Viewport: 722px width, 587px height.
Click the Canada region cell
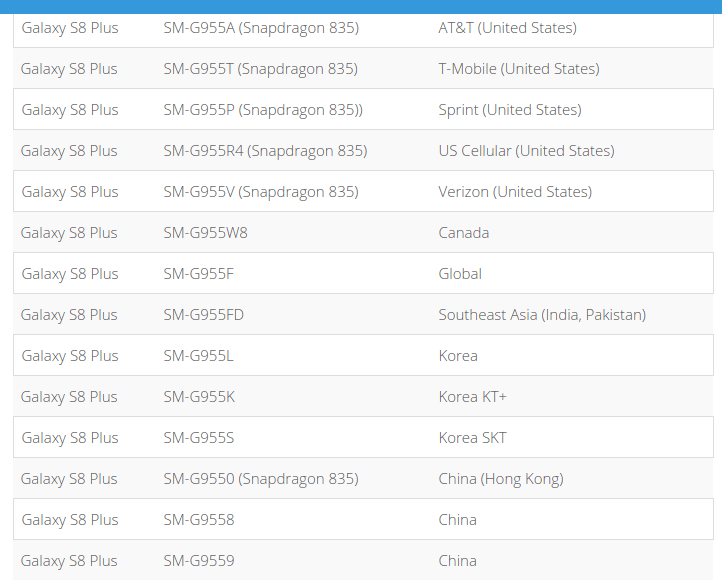[464, 233]
